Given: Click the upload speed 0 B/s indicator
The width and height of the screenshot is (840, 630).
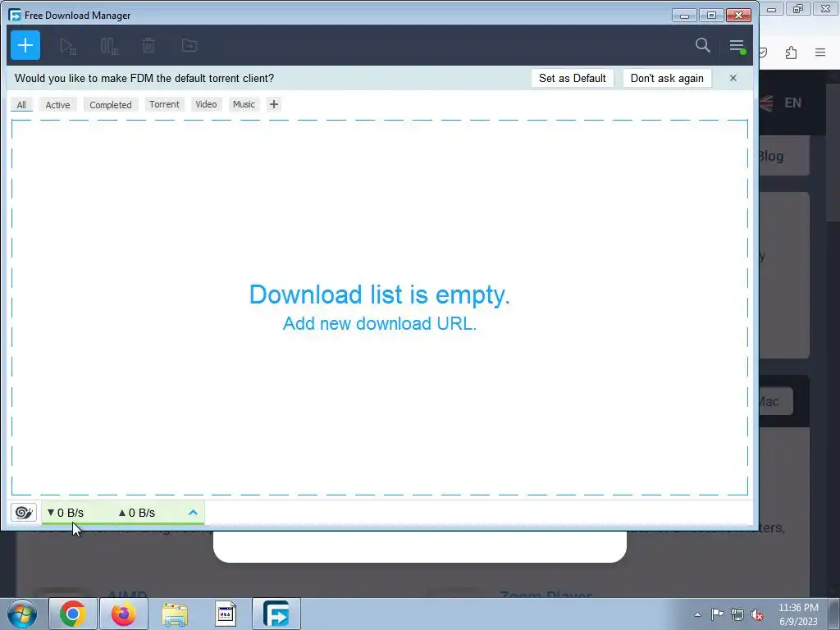Looking at the screenshot, I should [137, 513].
